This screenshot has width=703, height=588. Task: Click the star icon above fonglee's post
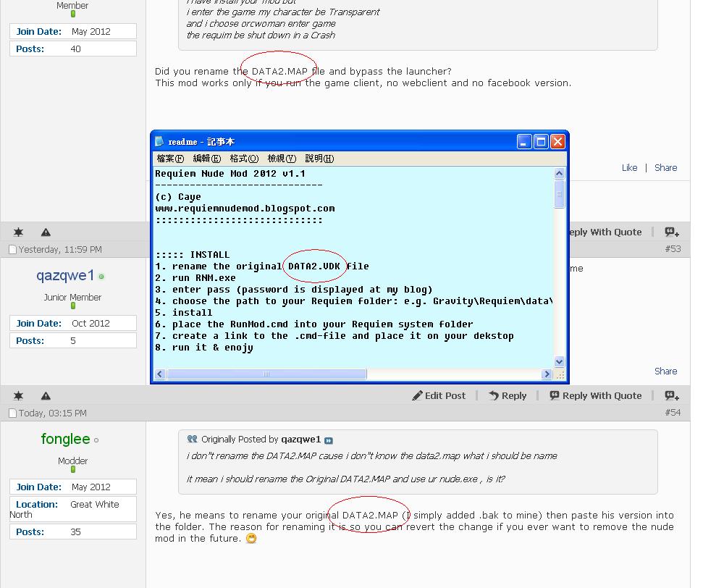18,395
